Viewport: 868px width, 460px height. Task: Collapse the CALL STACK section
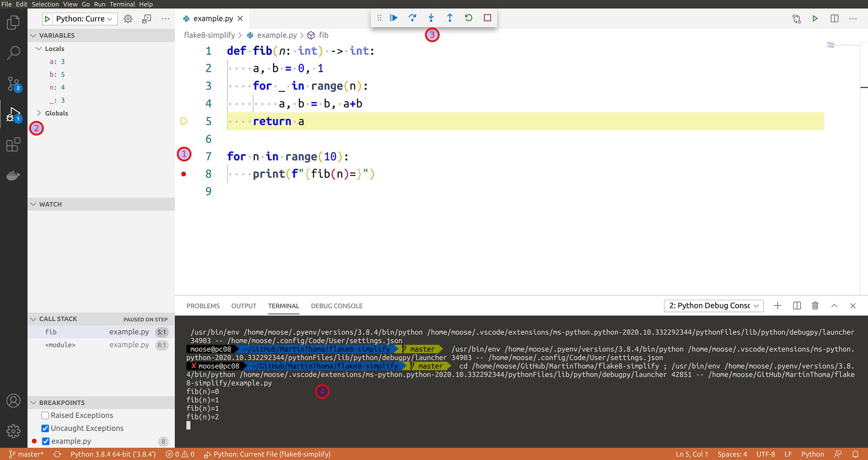coord(33,319)
